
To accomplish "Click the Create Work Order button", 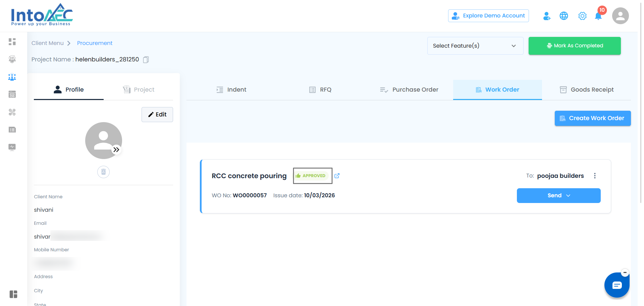I will pos(593,118).
